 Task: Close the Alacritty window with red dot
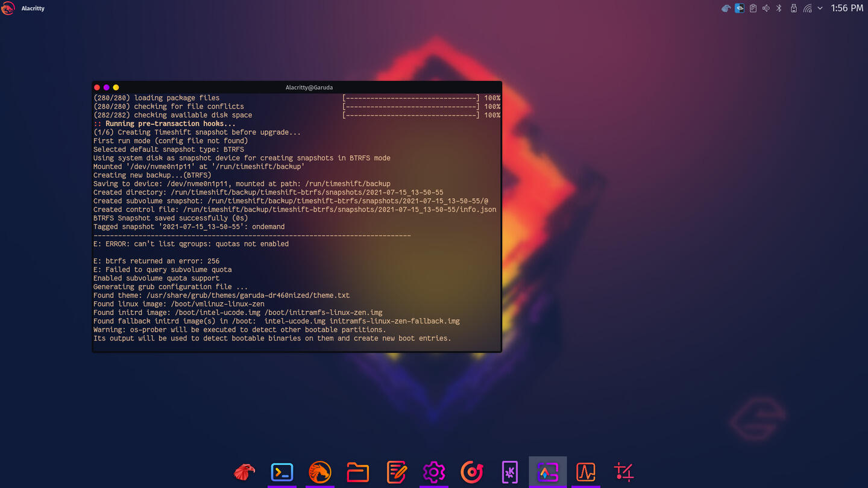[x=97, y=87]
